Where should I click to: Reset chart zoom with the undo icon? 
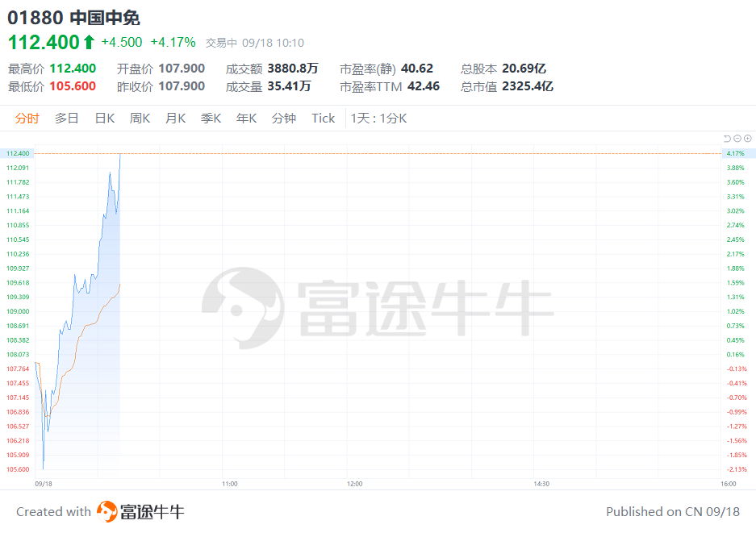tap(727, 139)
